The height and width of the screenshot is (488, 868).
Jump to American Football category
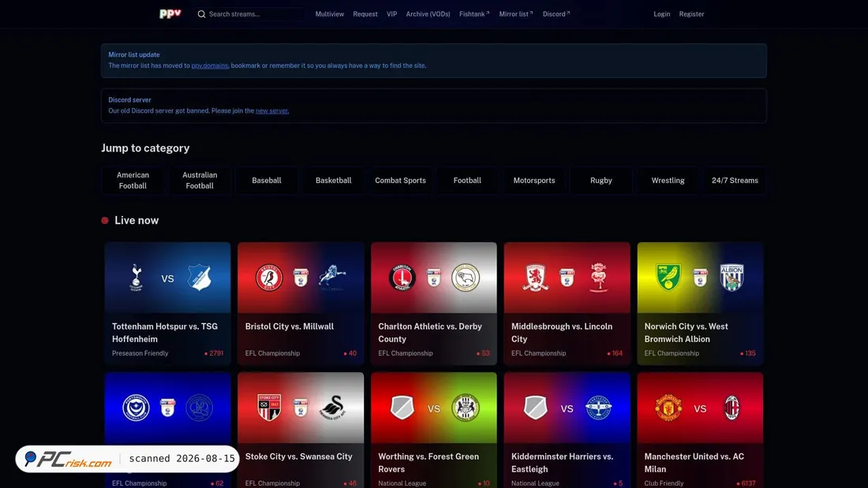coord(133,181)
